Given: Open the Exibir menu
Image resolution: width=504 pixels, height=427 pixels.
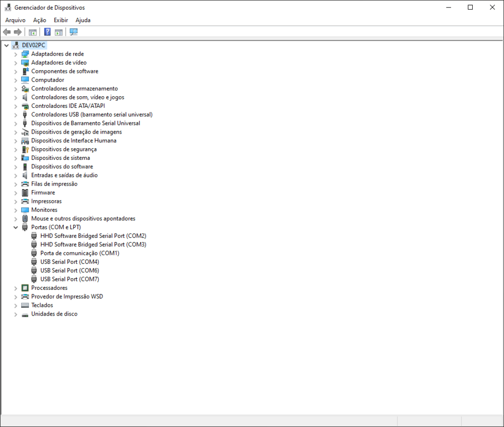Looking at the screenshot, I should [x=60, y=20].
